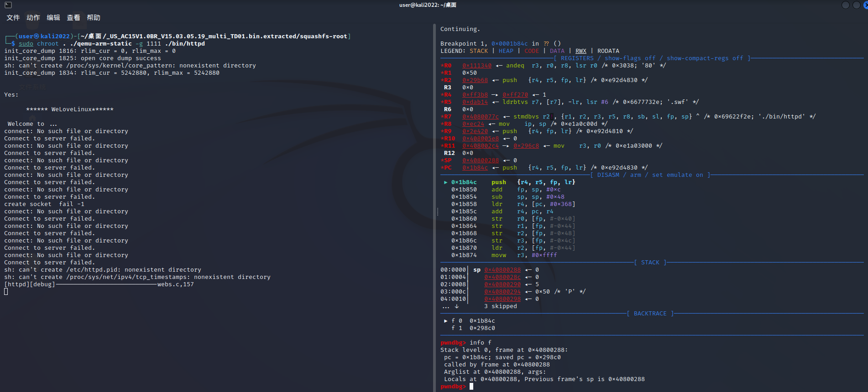Open the 编辑 (Edit) menu

(x=53, y=17)
